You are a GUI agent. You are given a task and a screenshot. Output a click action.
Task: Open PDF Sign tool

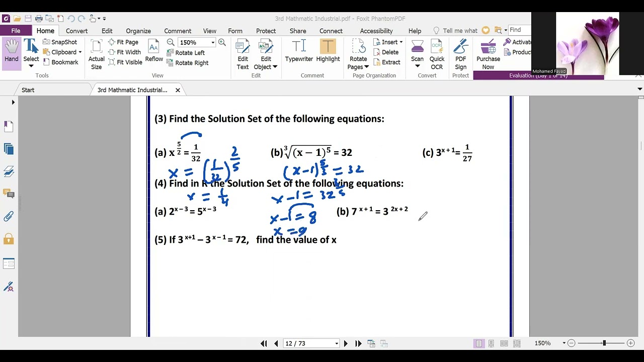coord(460,55)
